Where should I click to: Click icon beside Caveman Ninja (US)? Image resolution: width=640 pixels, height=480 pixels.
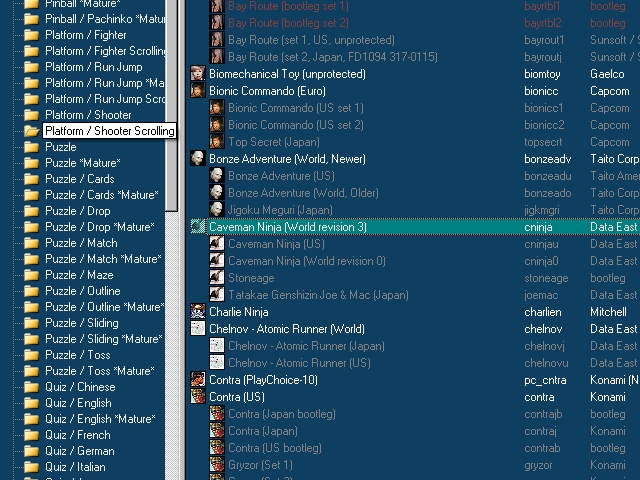(217, 244)
